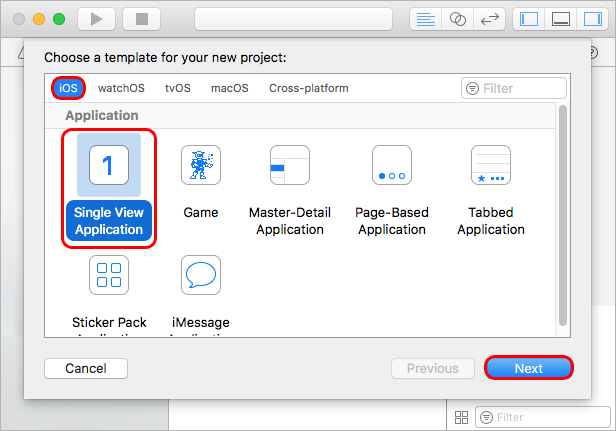
Task: Open the Cross-platform tab
Action: point(308,88)
